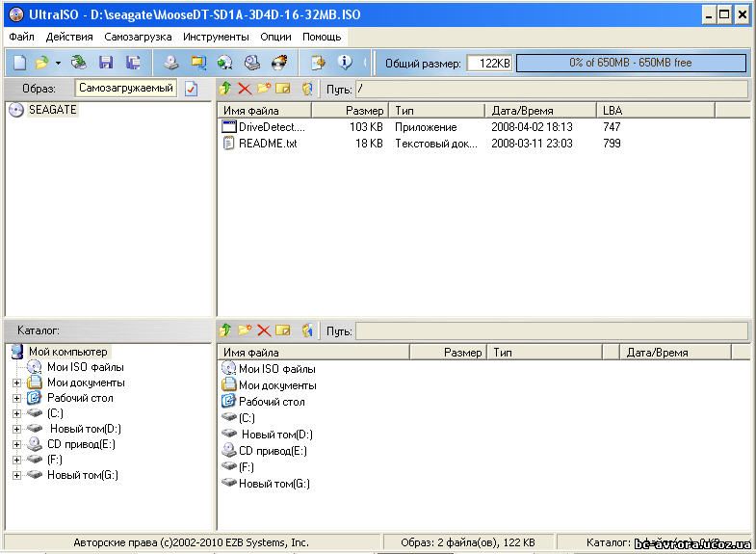Click the empty catalog path field
The width and height of the screenshot is (756, 554).
point(552,330)
